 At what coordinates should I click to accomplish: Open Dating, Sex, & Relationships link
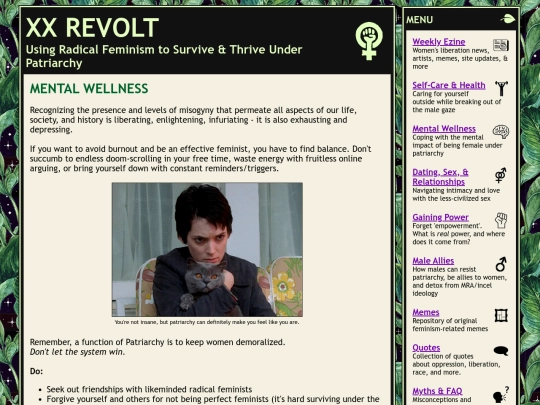coord(440,177)
